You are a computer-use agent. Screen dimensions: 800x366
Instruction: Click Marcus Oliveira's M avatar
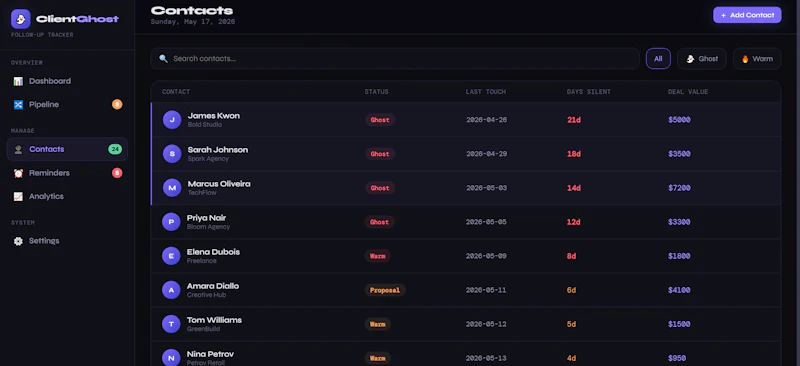pos(172,188)
